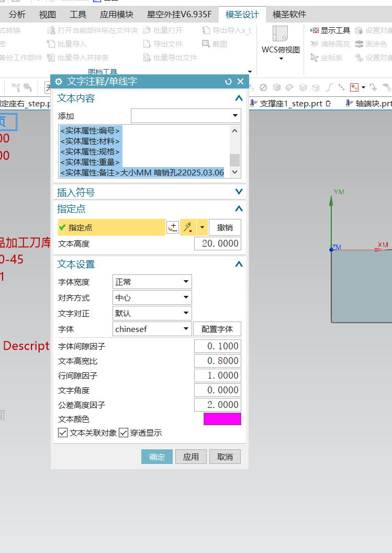Open the 视图 menu tab

click(48, 15)
